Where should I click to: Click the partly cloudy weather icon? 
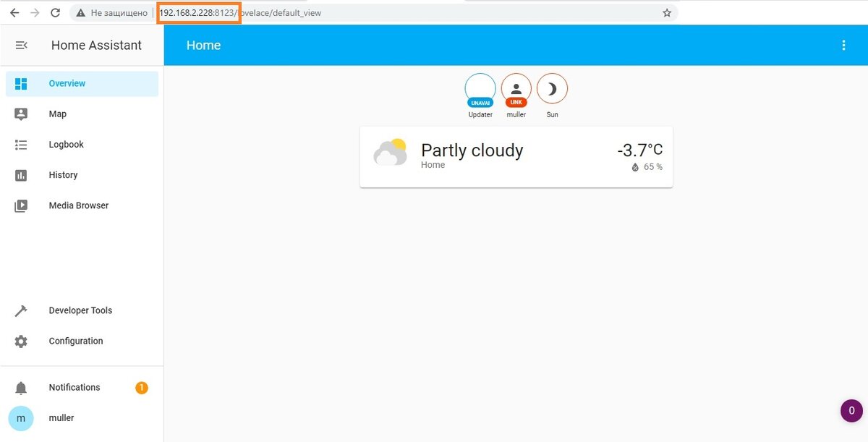coord(390,152)
